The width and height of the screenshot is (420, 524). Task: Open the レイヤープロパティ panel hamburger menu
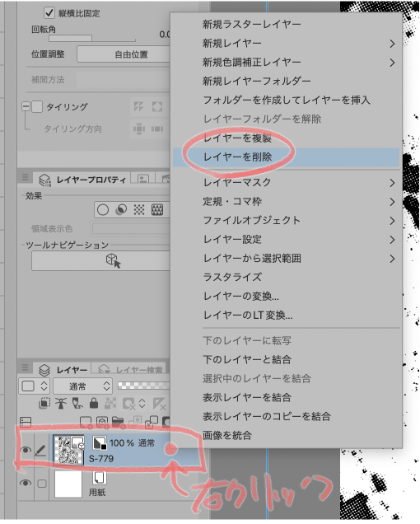25,177
